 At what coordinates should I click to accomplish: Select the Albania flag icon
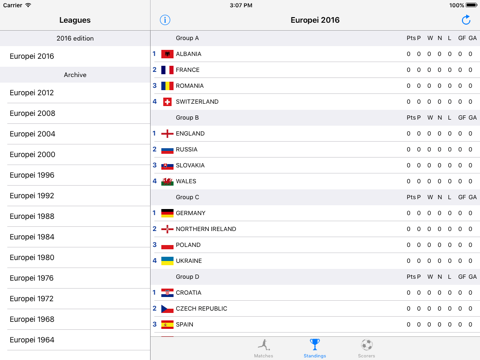click(x=167, y=54)
